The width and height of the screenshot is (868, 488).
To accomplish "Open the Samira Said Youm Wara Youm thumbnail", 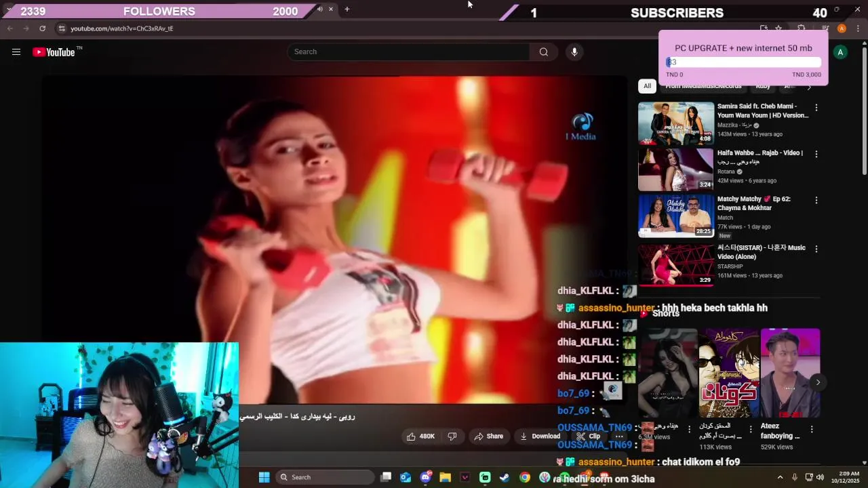I will click(x=676, y=123).
